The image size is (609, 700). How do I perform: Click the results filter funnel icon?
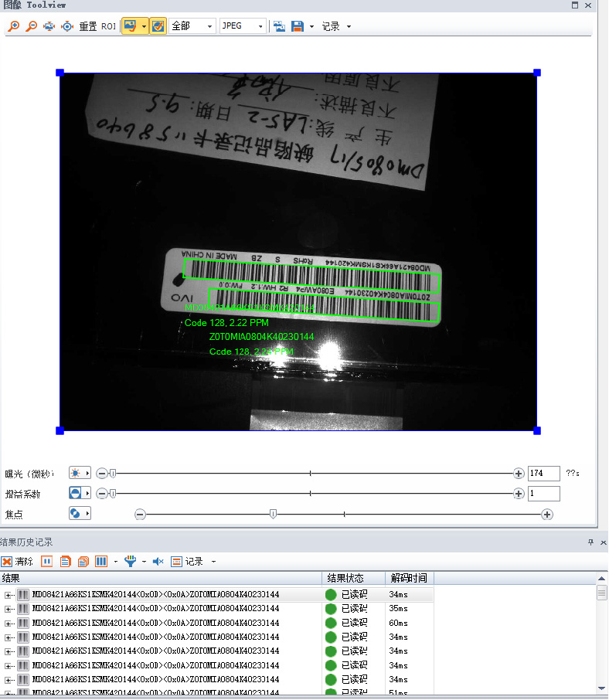point(130,561)
